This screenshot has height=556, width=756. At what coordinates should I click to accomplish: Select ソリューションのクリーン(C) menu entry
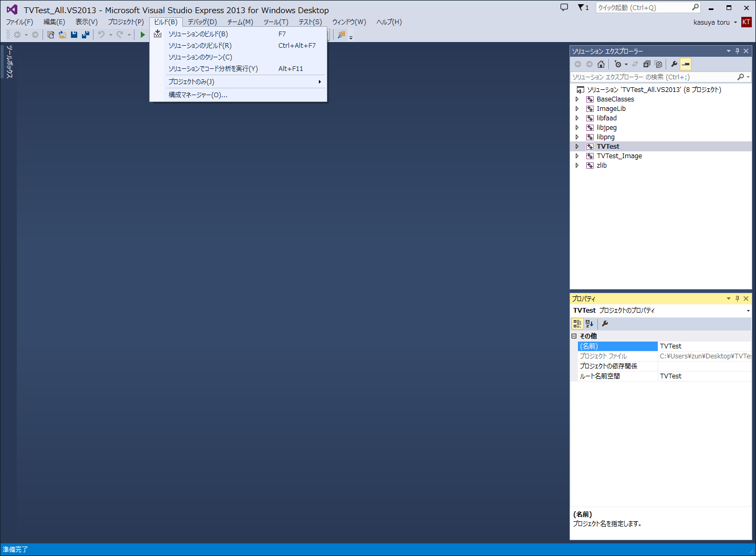click(x=238, y=57)
